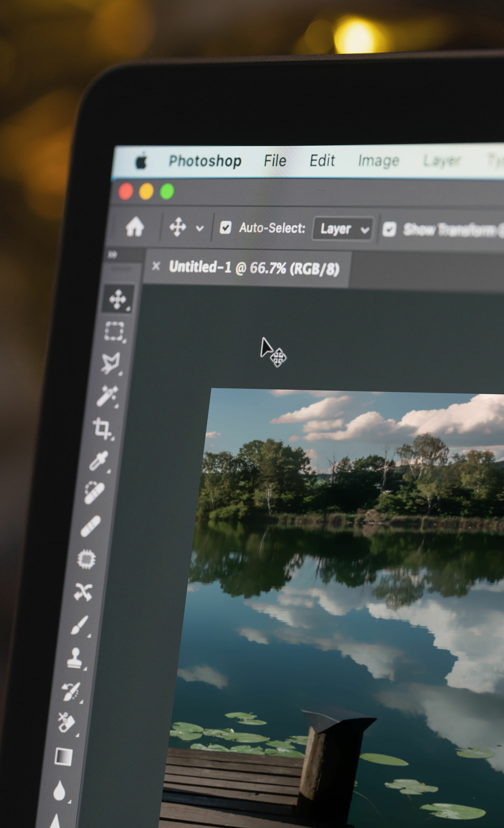
Task: Select the Clone Stamp tool
Action: point(76,658)
